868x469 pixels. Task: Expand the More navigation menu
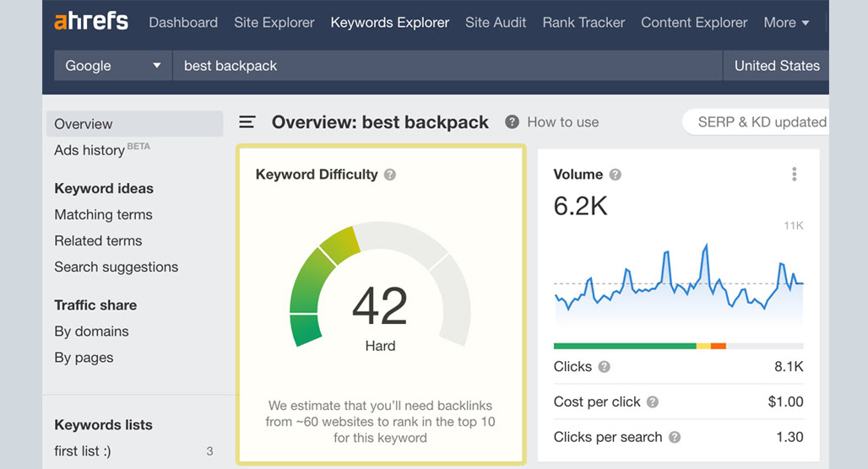point(786,23)
